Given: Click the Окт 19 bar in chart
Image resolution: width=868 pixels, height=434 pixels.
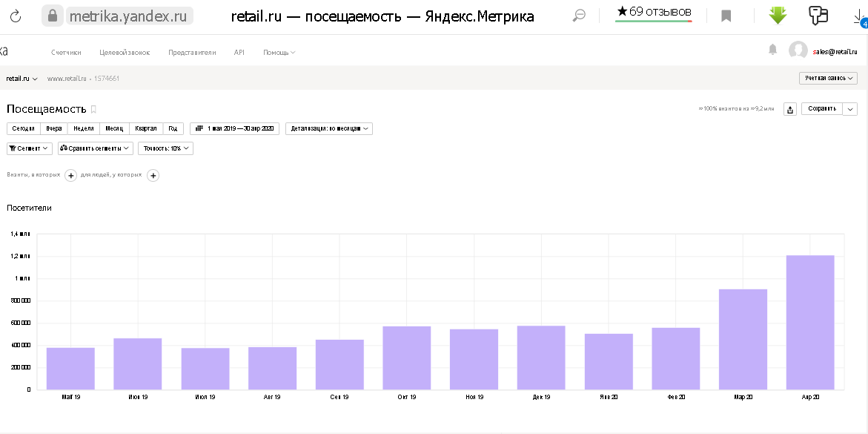Looking at the screenshot, I should point(407,358).
